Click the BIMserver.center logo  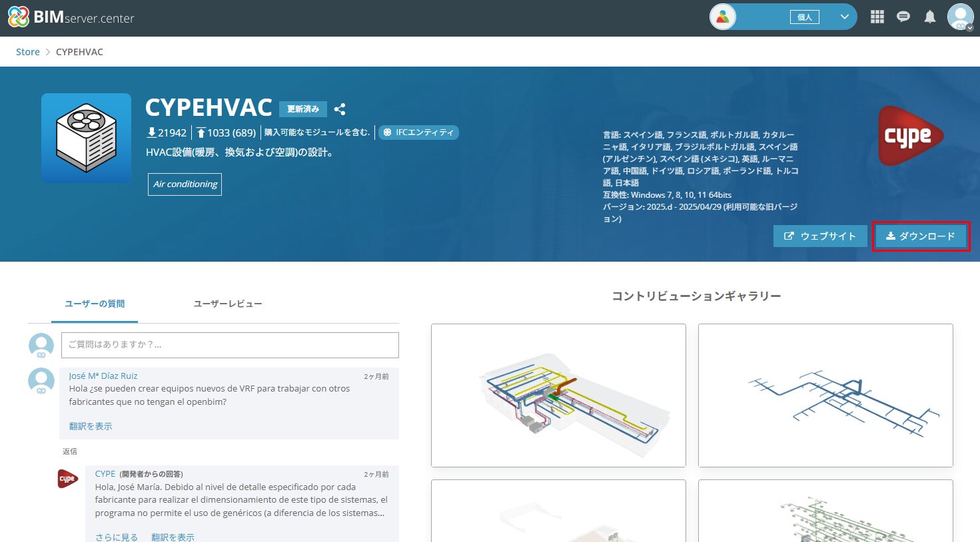(71, 17)
